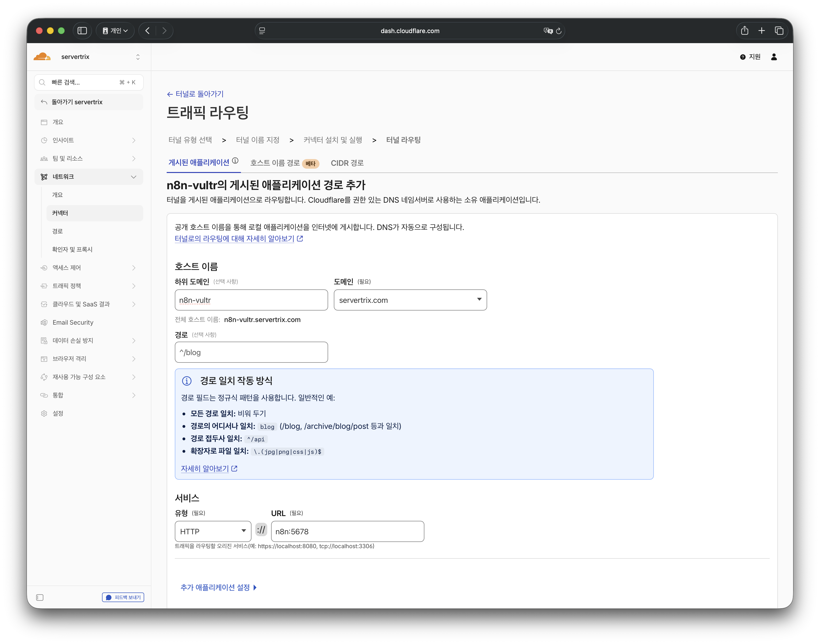Screen dimensions: 820x644
Task: Click the 터널로 돌아가기 back link
Action: coord(195,94)
